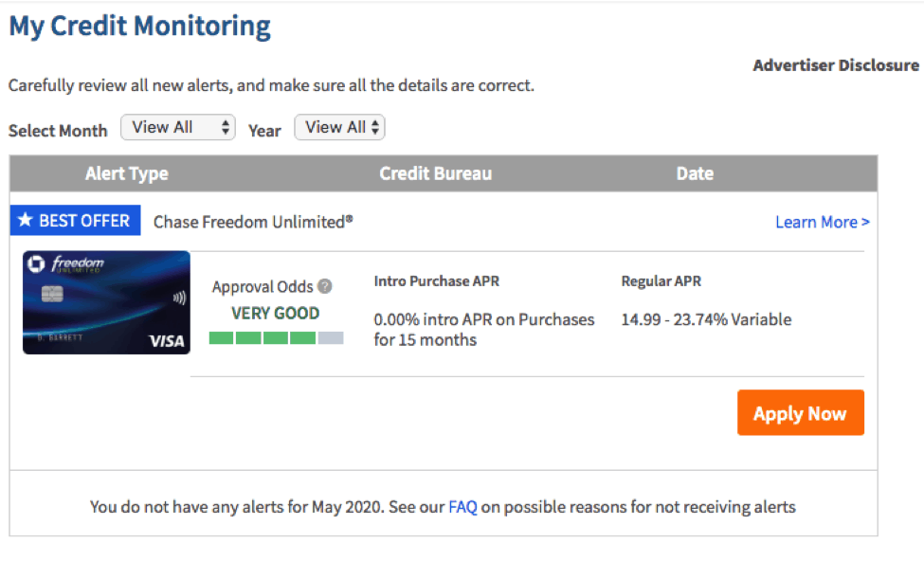The image size is (924, 579).
Task: Click the Approval Odds help question mark icon
Action: point(325,286)
